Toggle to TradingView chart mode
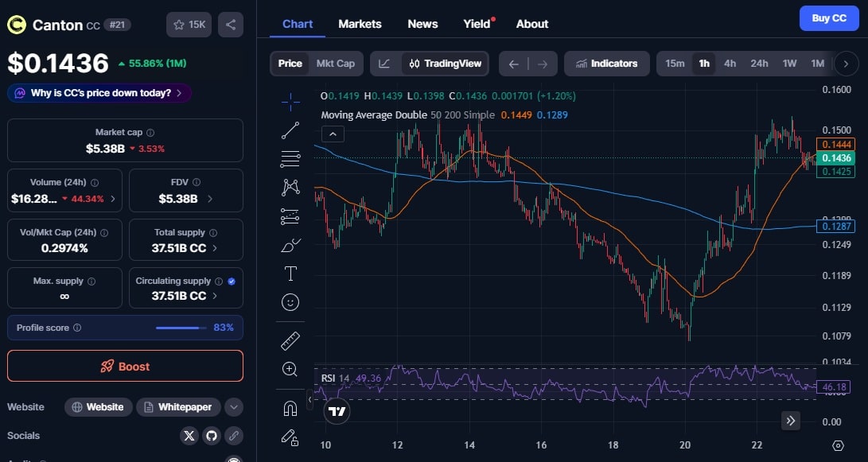Image resolution: width=868 pixels, height=462 pixels. (x=444, y=64)
